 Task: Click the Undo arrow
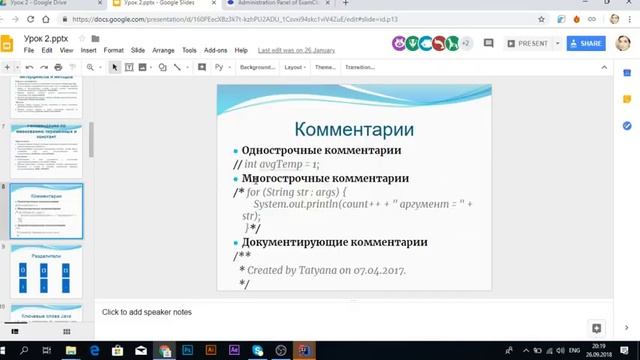click(29, 67)
